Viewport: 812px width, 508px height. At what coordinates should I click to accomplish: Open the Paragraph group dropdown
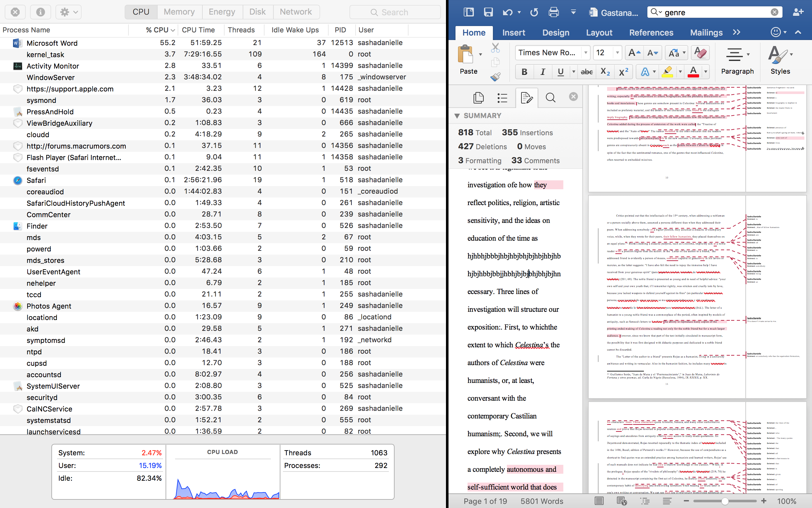[x=748, y=54]
